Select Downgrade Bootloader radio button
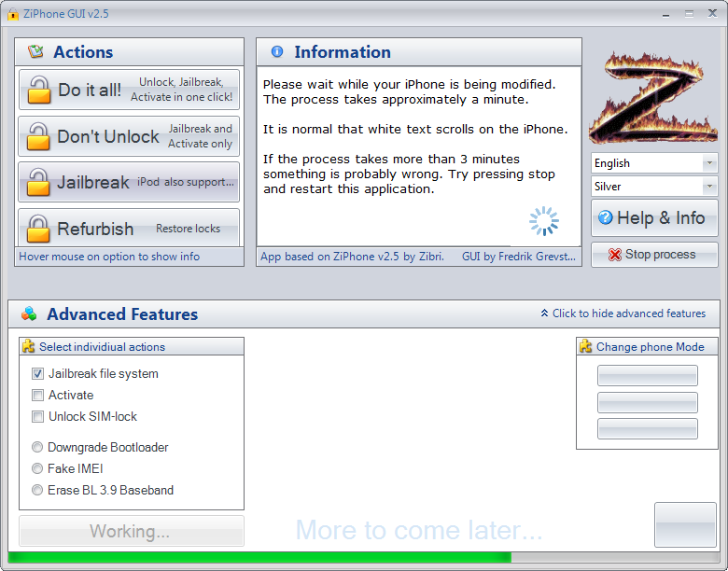The image size is (728, 571). point(37,447)
